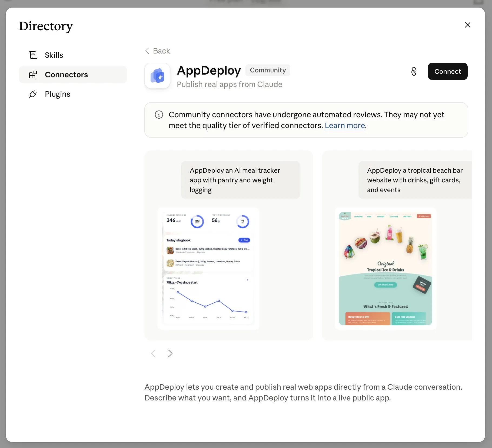Click the Connectors blocks icon

(x=33, y=75)
